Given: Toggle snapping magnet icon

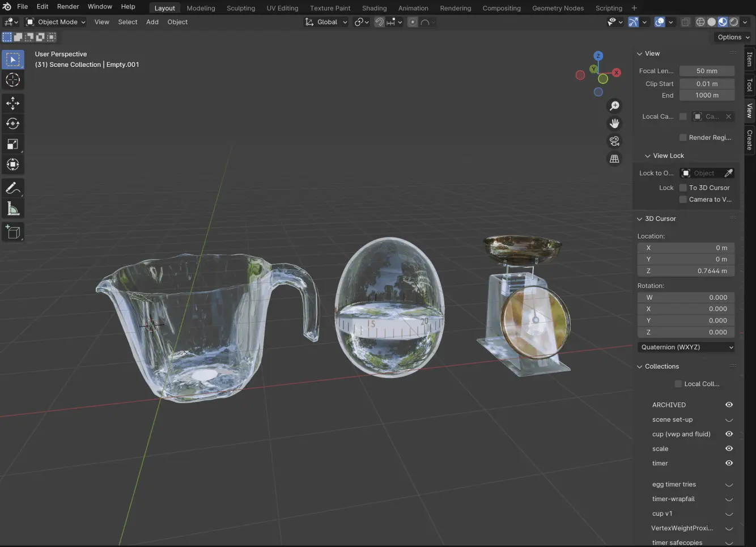Looking at the screenshot, I should point(380,22).
